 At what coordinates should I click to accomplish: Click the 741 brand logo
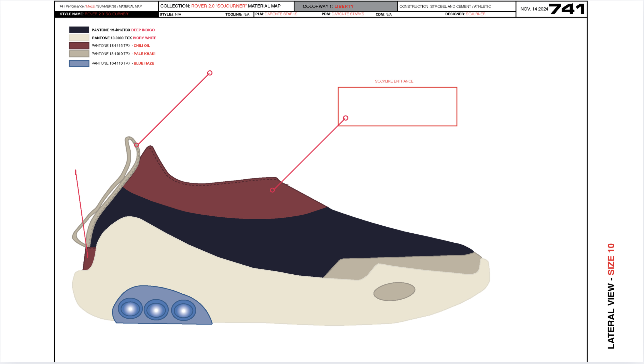click(x=566, y=9)
